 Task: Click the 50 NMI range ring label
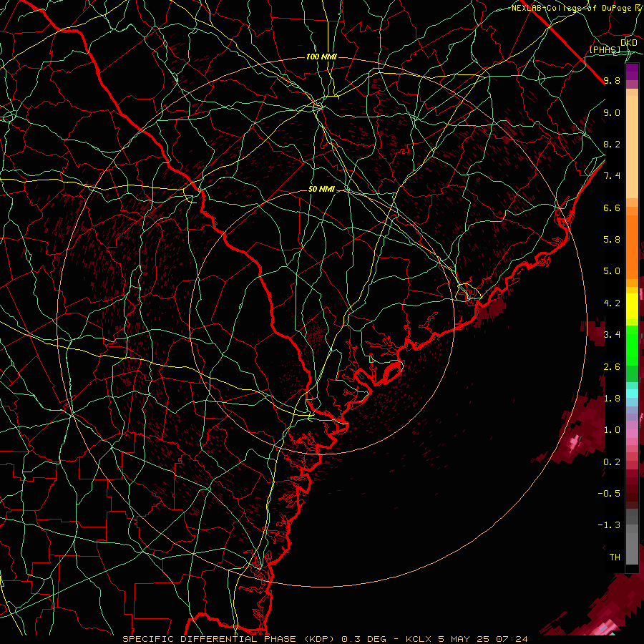[x=321, y=189]
